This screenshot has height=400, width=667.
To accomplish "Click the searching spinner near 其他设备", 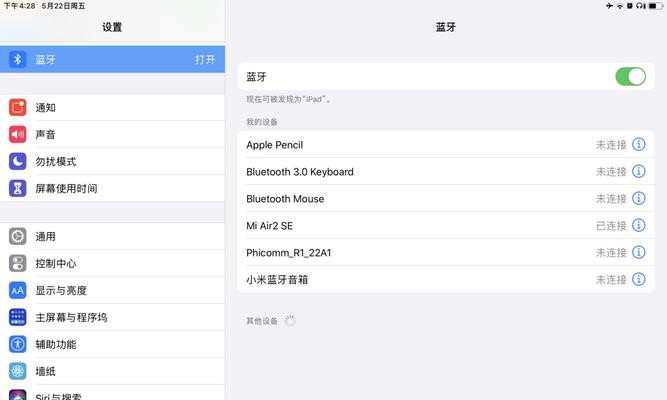I will (x=290, y=320).
